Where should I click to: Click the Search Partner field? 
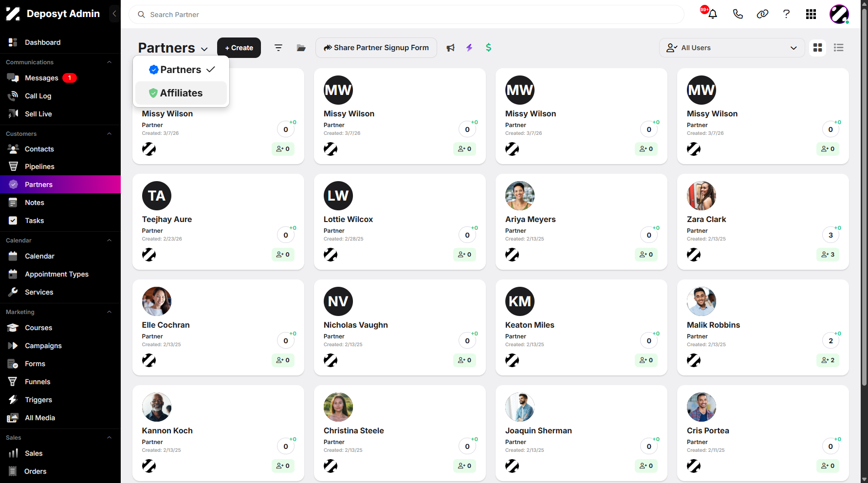(x=406, y=15)
